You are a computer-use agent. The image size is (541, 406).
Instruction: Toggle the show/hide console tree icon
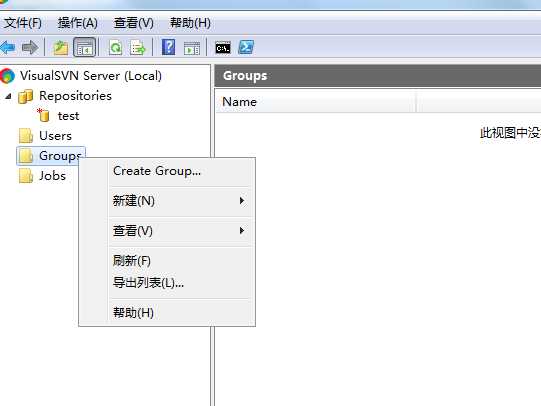tap(85, 47)
